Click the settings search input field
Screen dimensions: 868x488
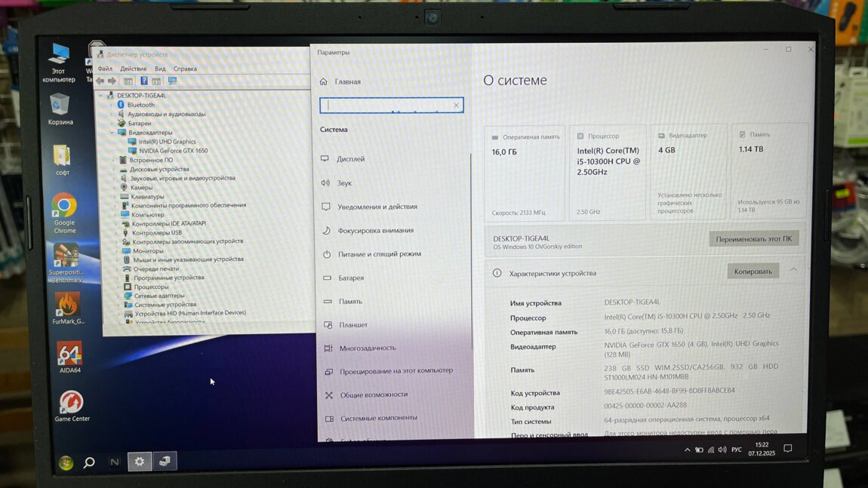[389, 106]
